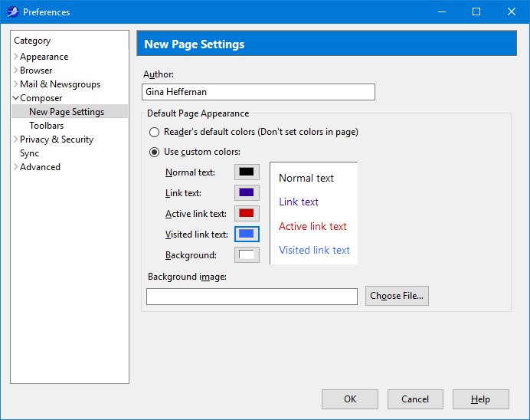Viewport: 530px width, 420px height.
Task: Expand the Appearance category
Action: 15,57
